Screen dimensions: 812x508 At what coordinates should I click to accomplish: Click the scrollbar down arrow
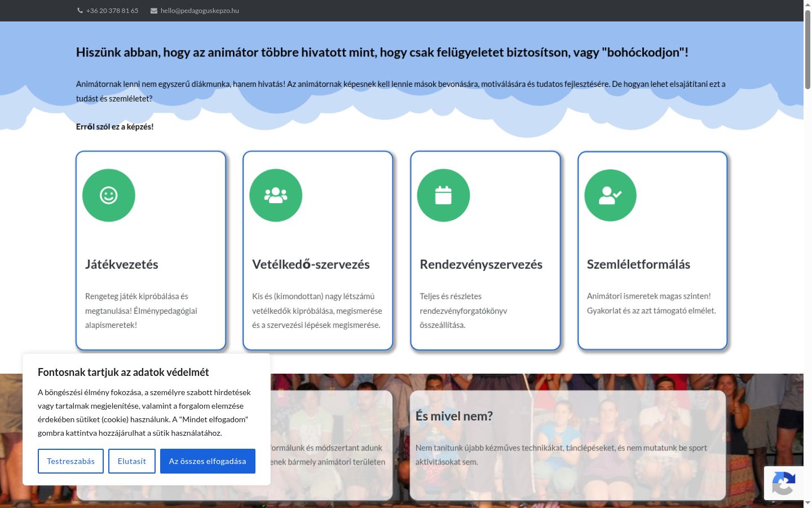click(x=807, y=503)
